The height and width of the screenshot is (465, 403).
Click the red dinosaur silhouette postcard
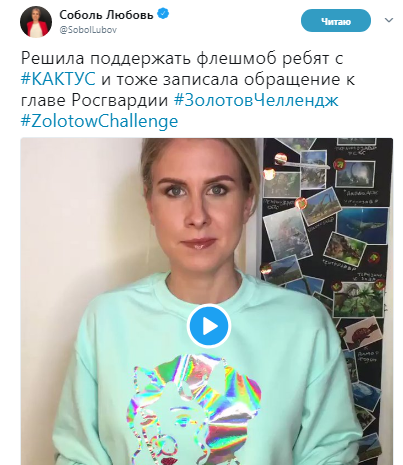pyautogui.click(x=363, y=332)
